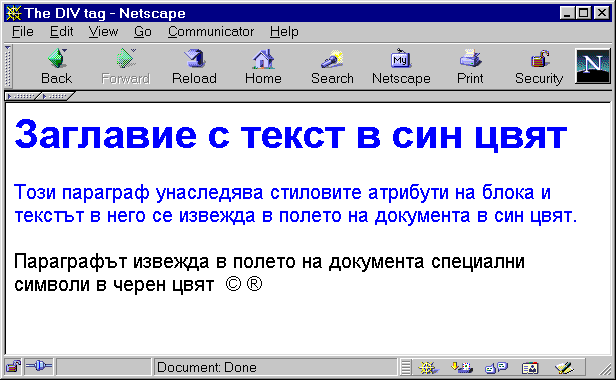The image size is (616, 380).
Task: Expand the first collapsed toolbar tab
Action: click(22, 96)
